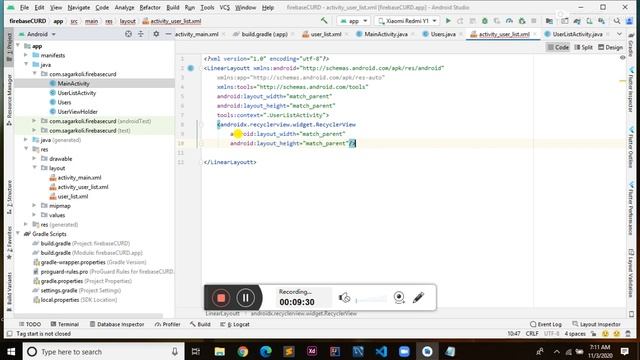This screenshot has width=640, height=360.
Task: Open the Terminal tool window
Action: [64, 324]
